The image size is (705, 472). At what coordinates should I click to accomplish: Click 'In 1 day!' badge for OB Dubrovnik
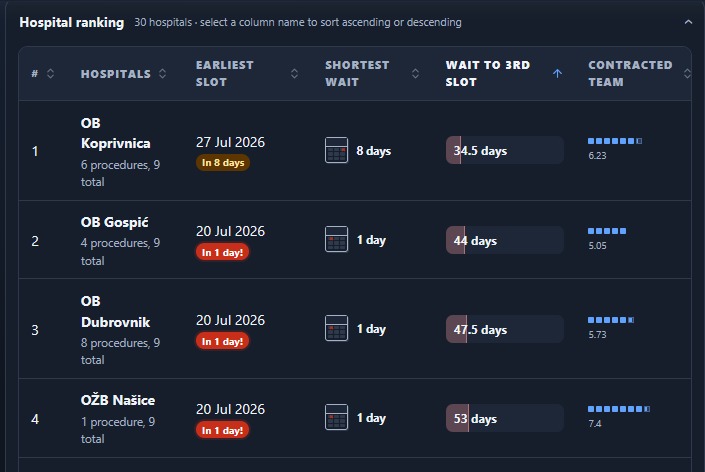point(222,341)
